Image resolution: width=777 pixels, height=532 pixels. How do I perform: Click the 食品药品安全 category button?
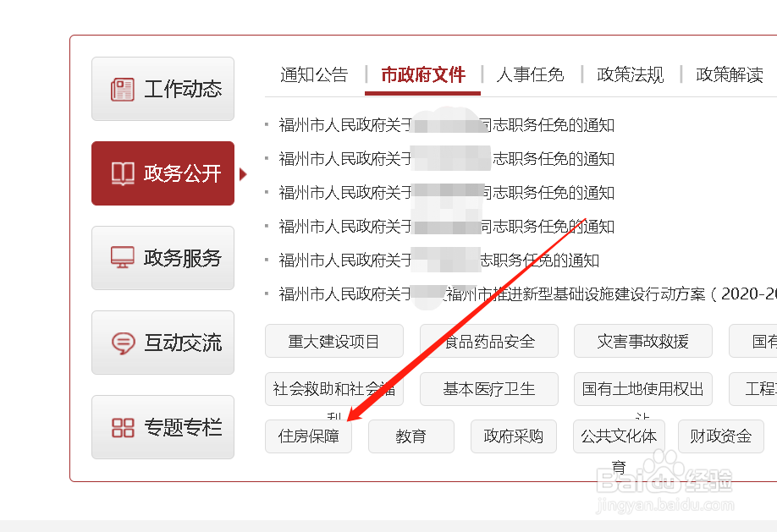489,341
